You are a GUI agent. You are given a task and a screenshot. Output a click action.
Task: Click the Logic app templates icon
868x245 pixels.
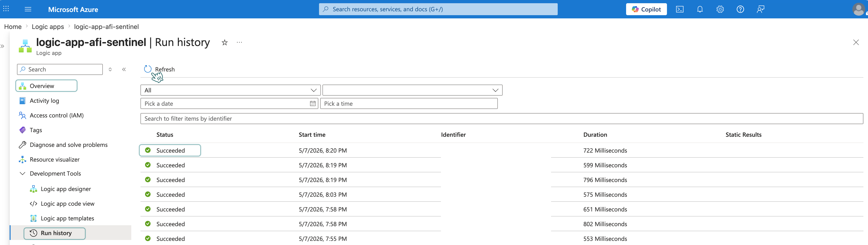[x=33, y=218]
